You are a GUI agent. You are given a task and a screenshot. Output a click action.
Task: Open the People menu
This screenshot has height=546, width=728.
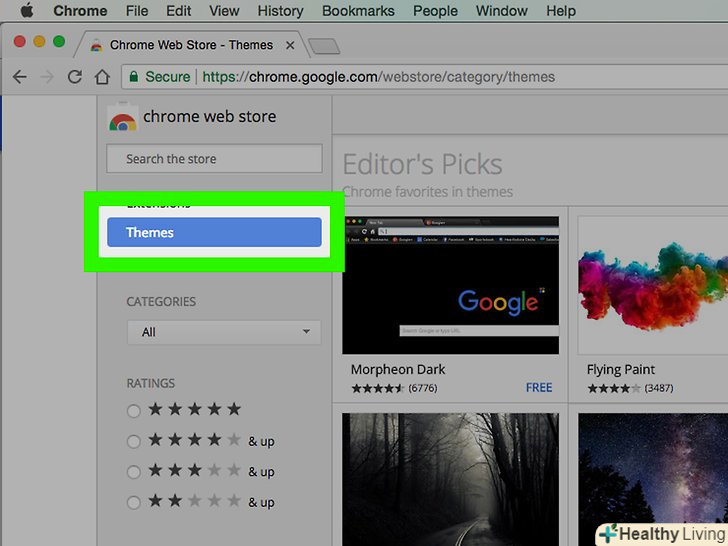pos(435,11)
